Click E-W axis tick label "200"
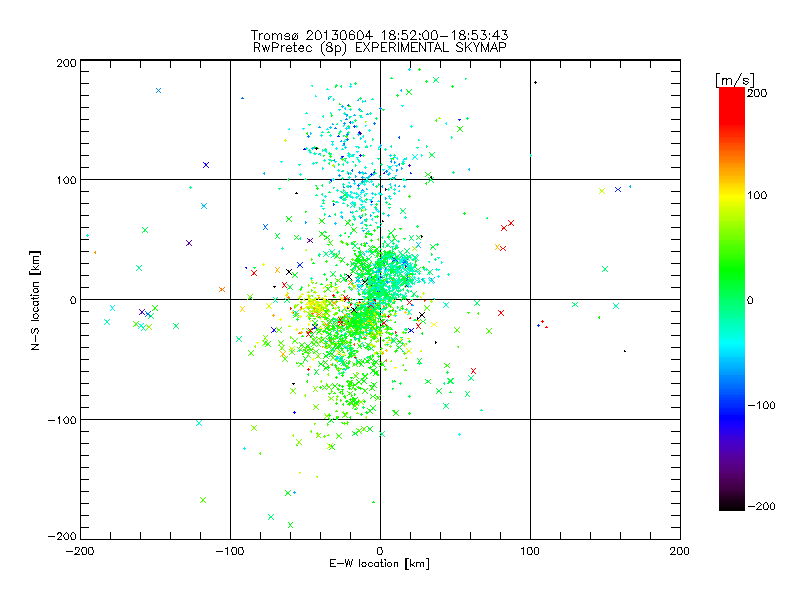Image resolution: width=800 pixels, height=600 pixels. pos(680,551)
